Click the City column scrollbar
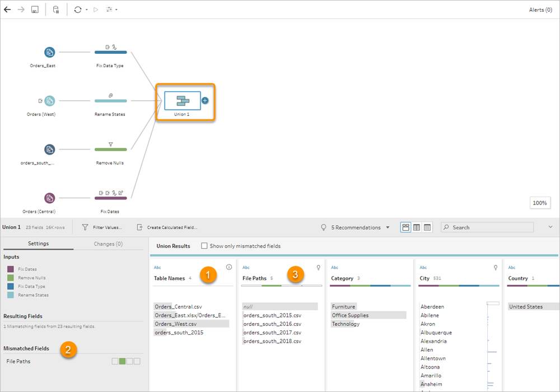 tap(493, 304)
